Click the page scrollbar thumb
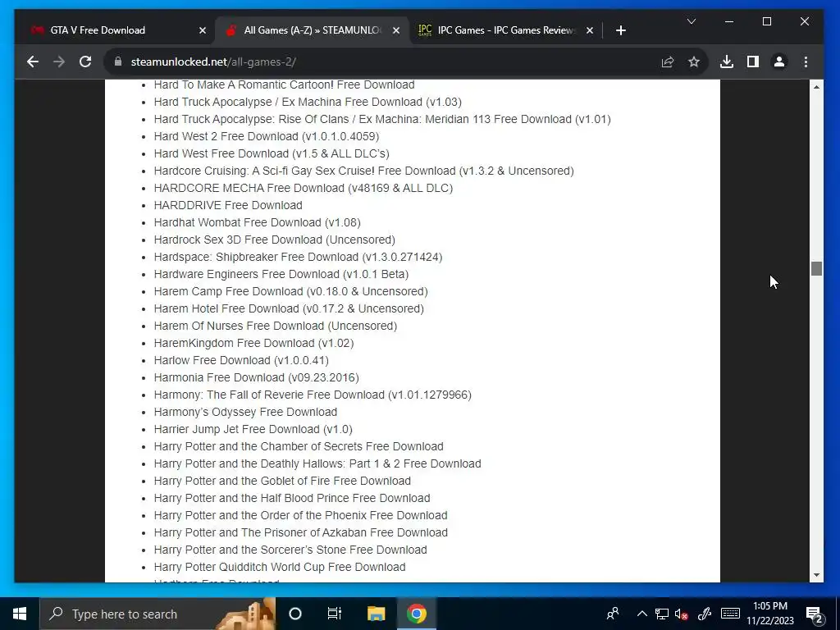This screenshot has height=630, width=840. [x=816, y=268]
